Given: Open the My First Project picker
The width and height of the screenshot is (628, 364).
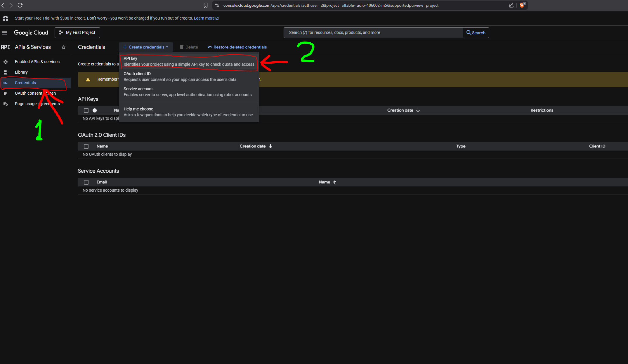Looking at the screenshot, I should [x=77, y=32].
